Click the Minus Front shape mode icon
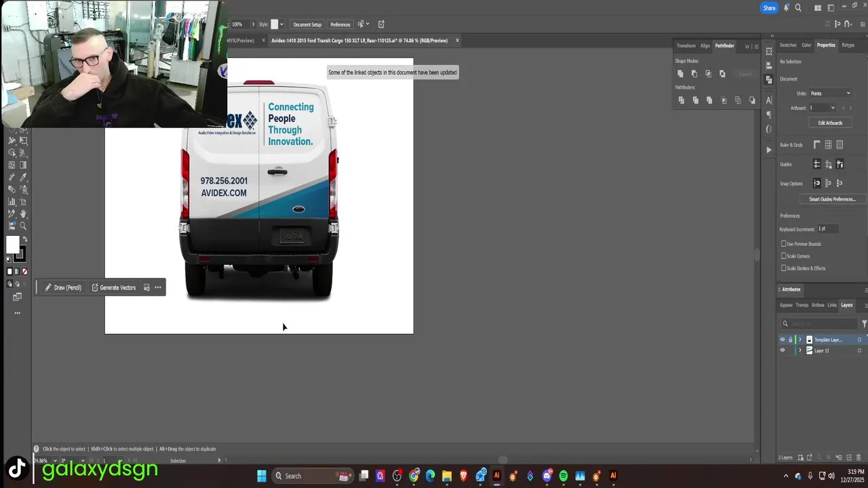The height and width of the screenshot is (488, 868). 694,74
